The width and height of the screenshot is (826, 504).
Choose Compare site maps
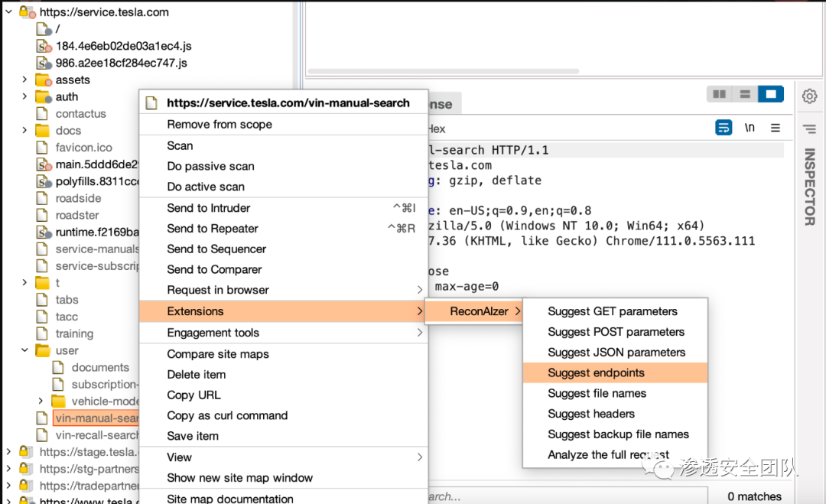coord(284,354)
